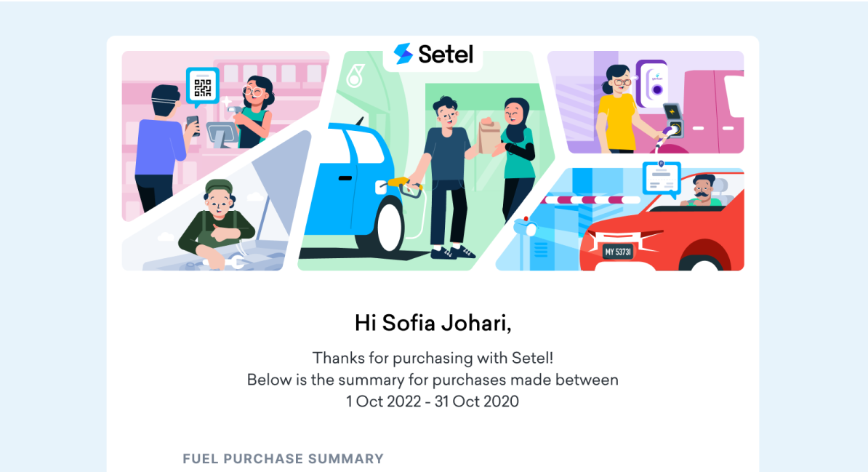Click the Setel logo at top

[433, 53]
